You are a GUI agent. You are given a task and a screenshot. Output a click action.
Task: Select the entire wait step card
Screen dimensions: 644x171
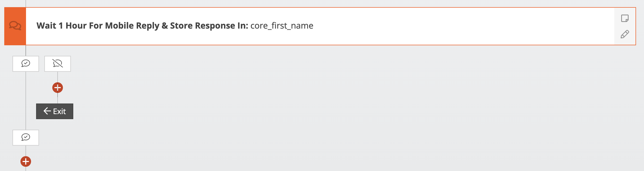(319, 26)
